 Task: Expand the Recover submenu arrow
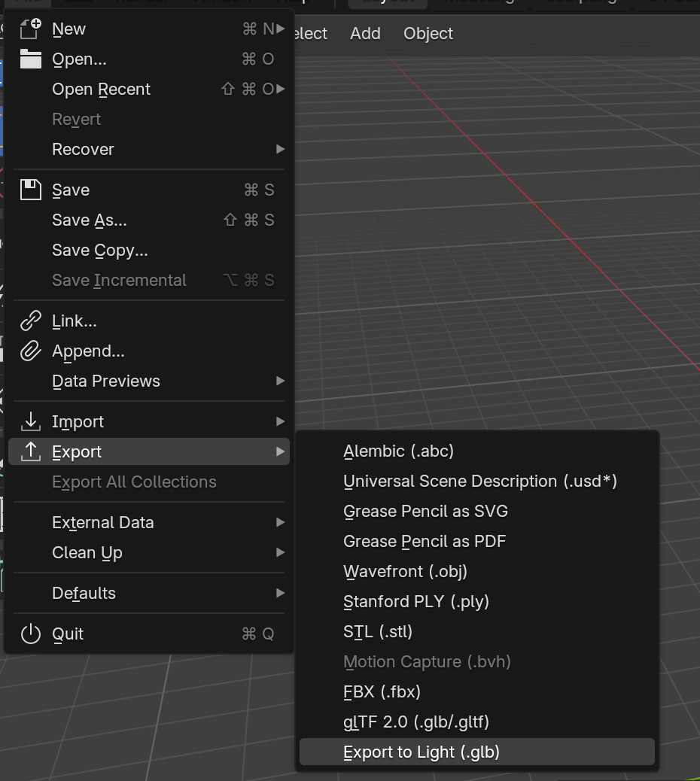(281, 149)
